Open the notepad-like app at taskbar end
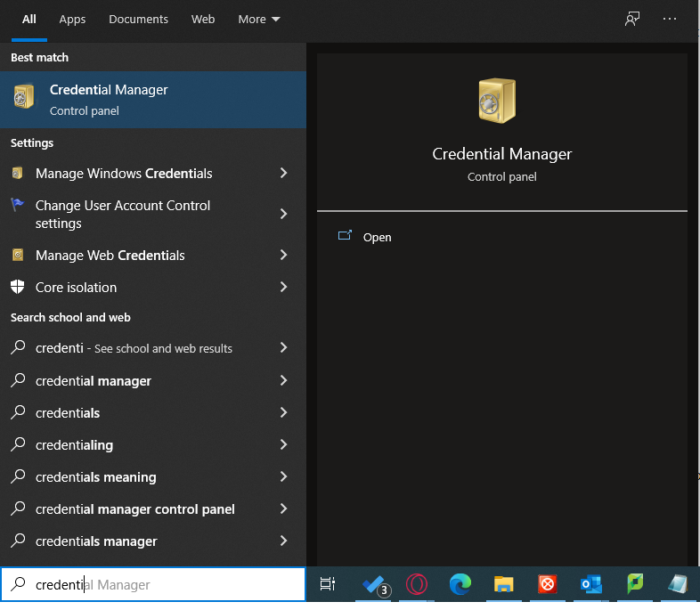 tap(677, 584)
